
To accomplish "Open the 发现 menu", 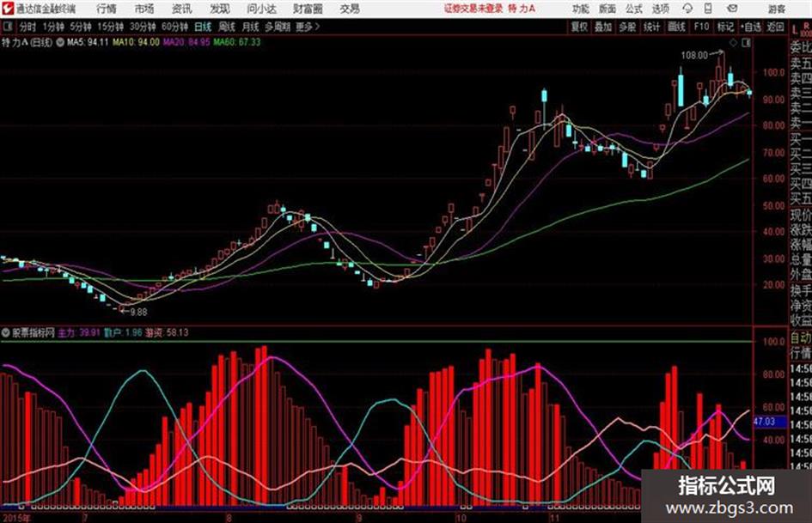I will pyautogui.click(x=220, y=9).
